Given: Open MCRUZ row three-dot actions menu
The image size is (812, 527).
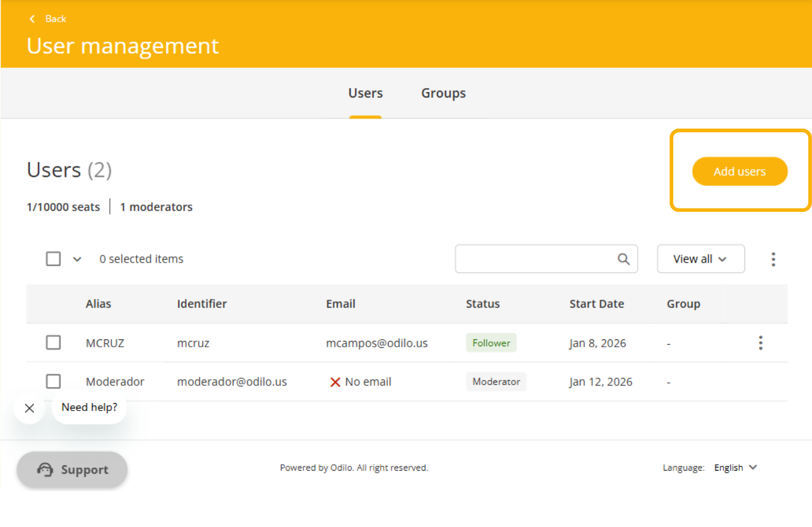Looking at the screenshot, I should 760,343.
